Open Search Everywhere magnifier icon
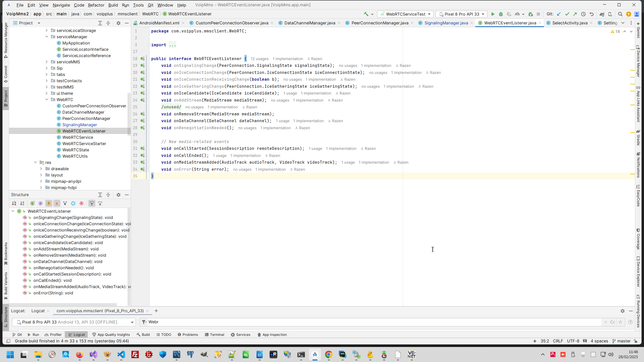The width and height of the screenshot is (644, 362). [x=620, y=14]
